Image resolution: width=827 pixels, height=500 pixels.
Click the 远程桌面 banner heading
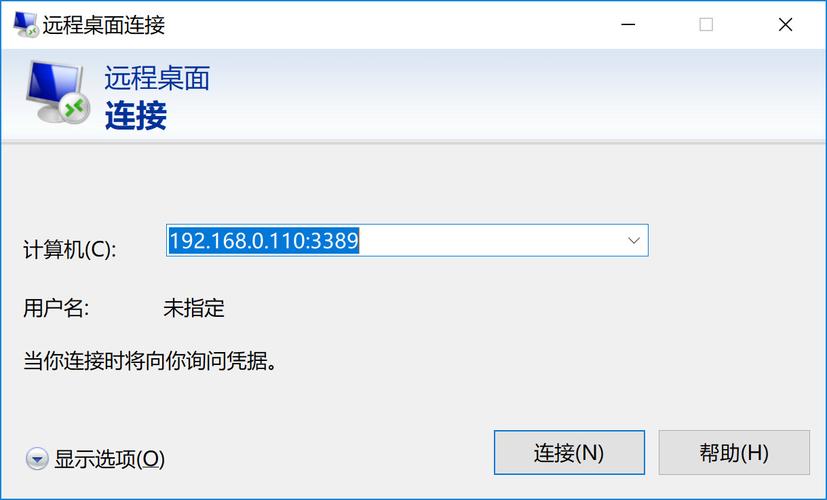[x=157, y=78]
